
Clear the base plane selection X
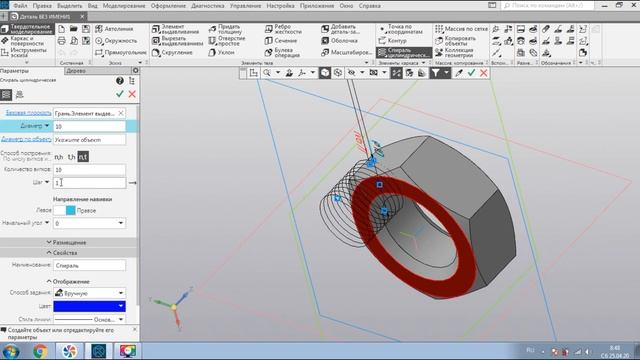(x=121, y=113)
